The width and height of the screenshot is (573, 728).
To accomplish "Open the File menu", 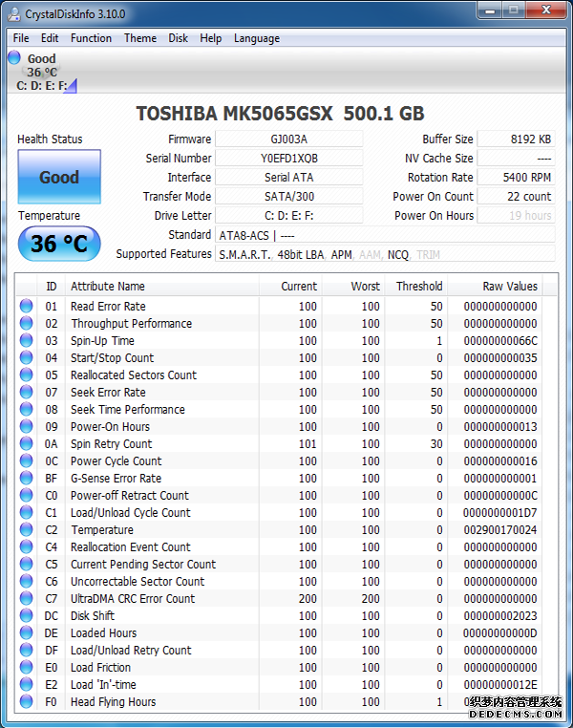I will pos(21,38).
